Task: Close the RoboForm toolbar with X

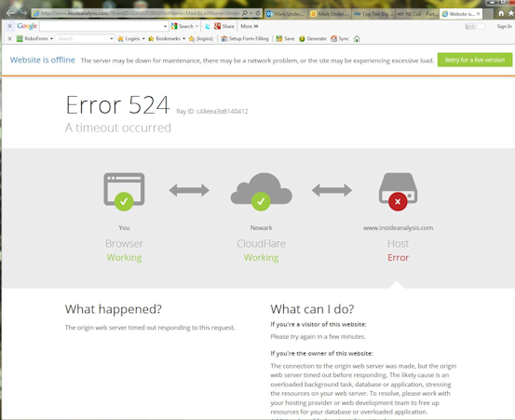Action: 10,39
